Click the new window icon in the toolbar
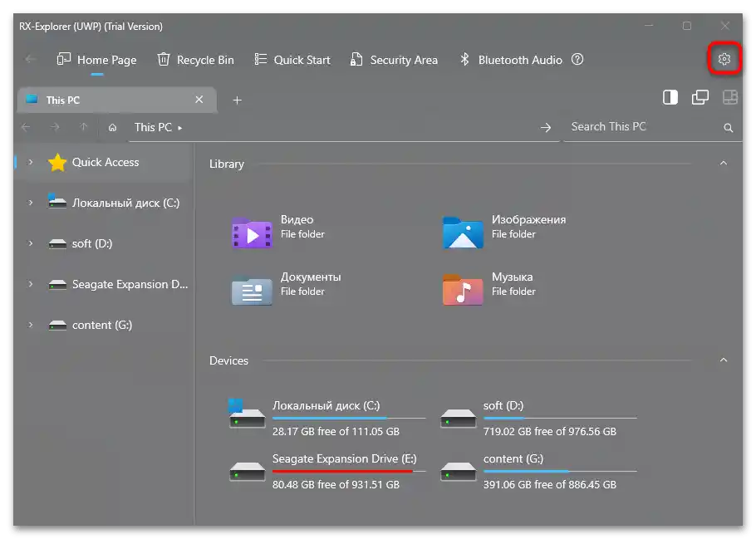Image resolution: width=756 pixels, height=539 pixels. coord(700,97)
